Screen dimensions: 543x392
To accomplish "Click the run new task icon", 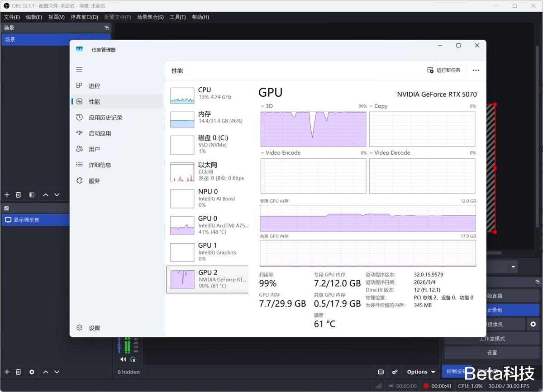I will 430,70.
